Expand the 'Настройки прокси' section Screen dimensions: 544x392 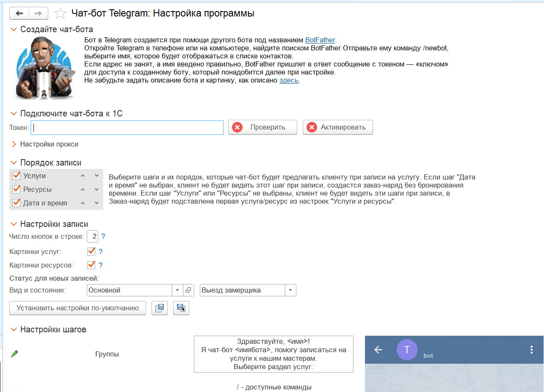tap(14, 144)
